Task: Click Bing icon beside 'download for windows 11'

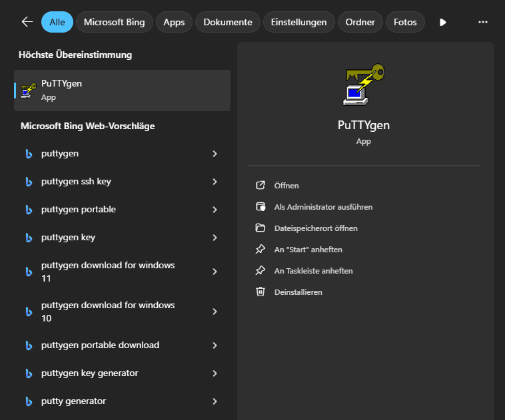Action: coord(29,272)
